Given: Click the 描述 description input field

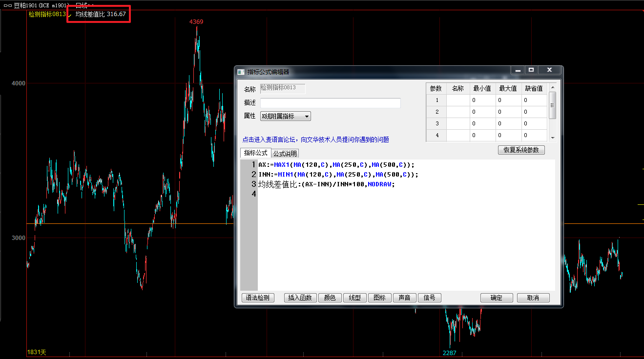Looking at the screenshot, I should click(x=330, y=103).
